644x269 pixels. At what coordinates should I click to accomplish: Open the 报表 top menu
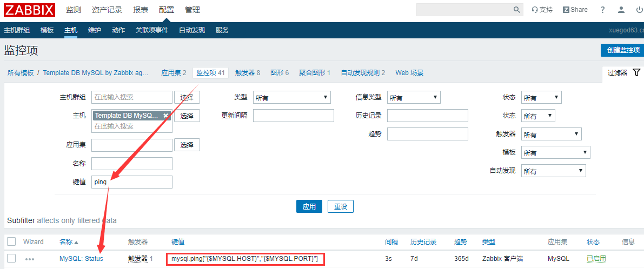click(x=141, y=10)
